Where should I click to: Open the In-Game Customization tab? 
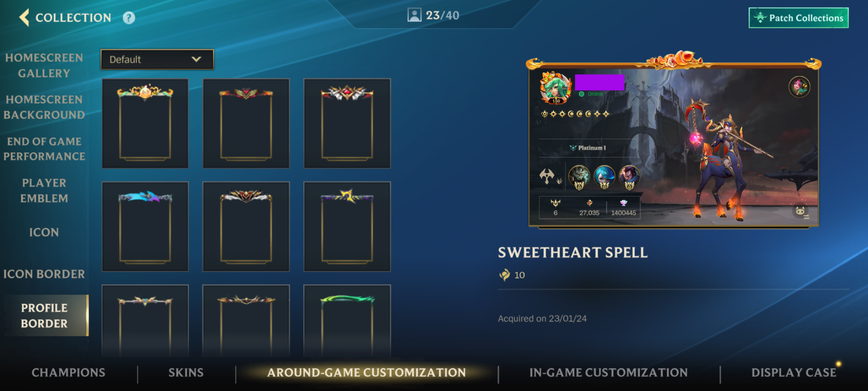609,372
